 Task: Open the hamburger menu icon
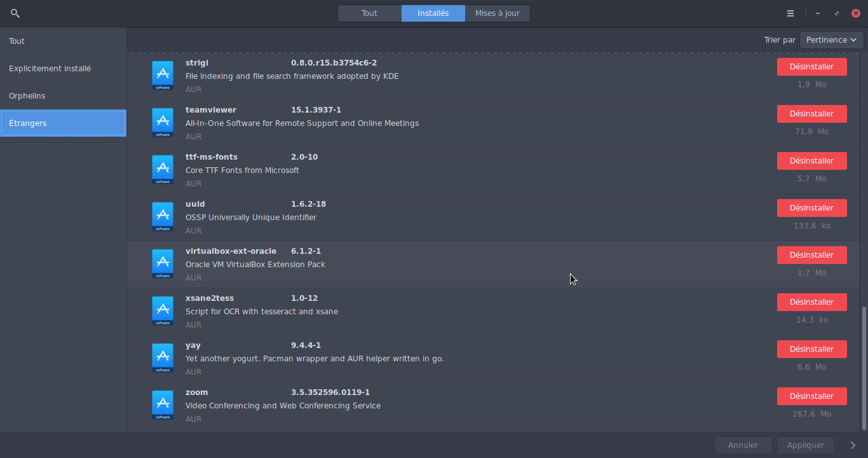(x=790, y=13)
